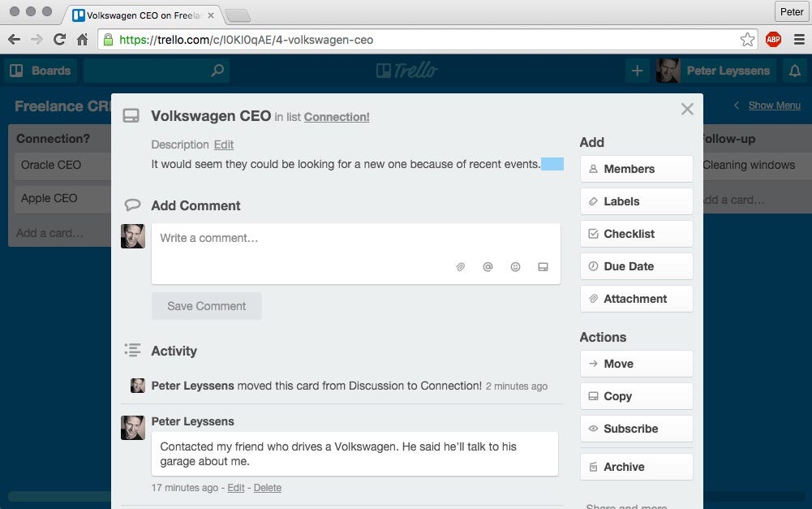The image size is (812, 509).
Task: Click the Connection? list title
Action: (53, 139)
